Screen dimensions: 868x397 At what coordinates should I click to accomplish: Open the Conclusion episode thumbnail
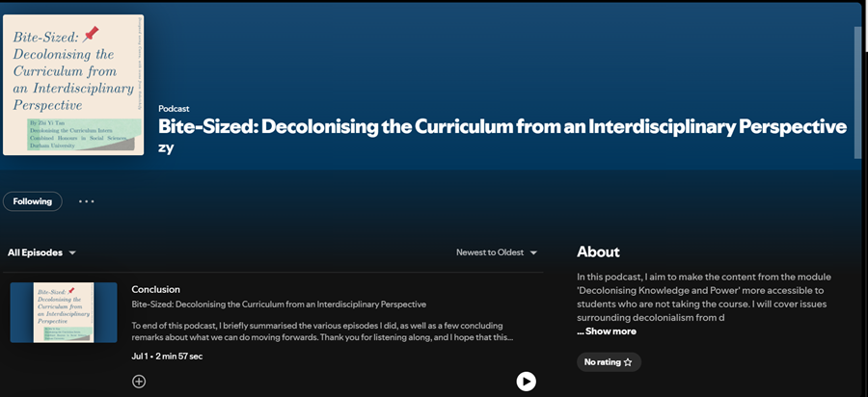[x=64, y=312]
